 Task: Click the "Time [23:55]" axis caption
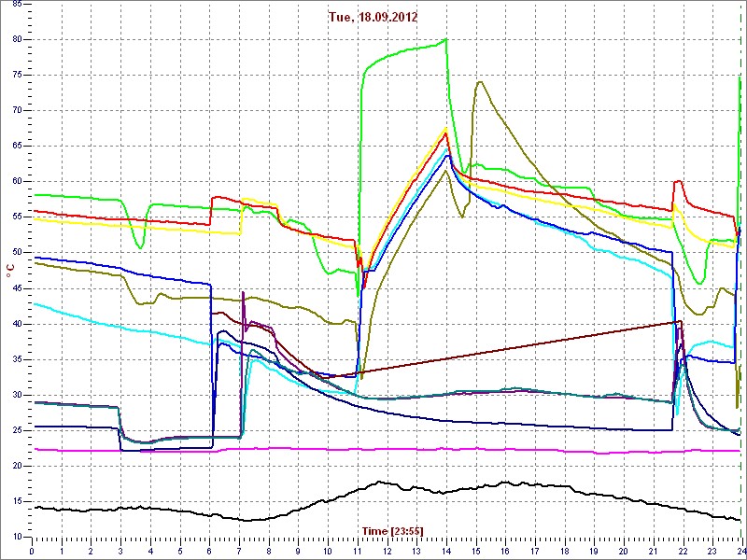[392, 530]
